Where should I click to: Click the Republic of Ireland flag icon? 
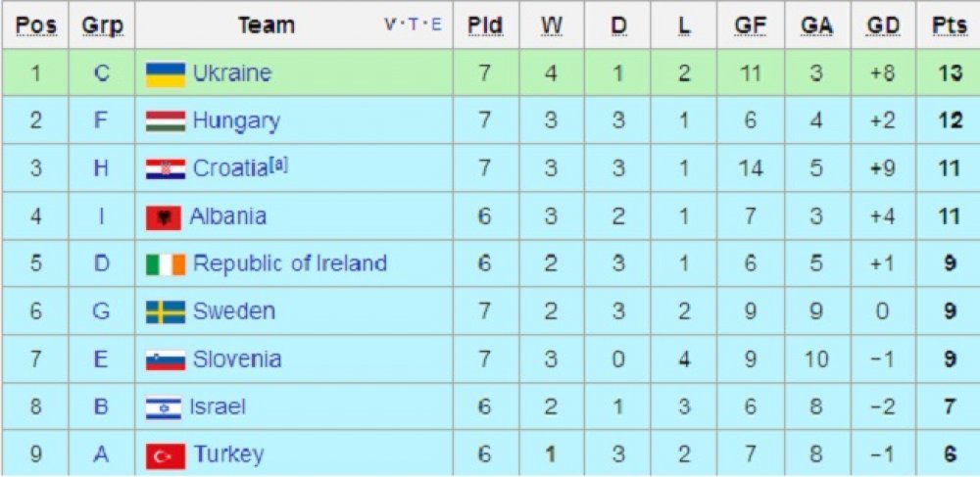(x=166, y=264)
